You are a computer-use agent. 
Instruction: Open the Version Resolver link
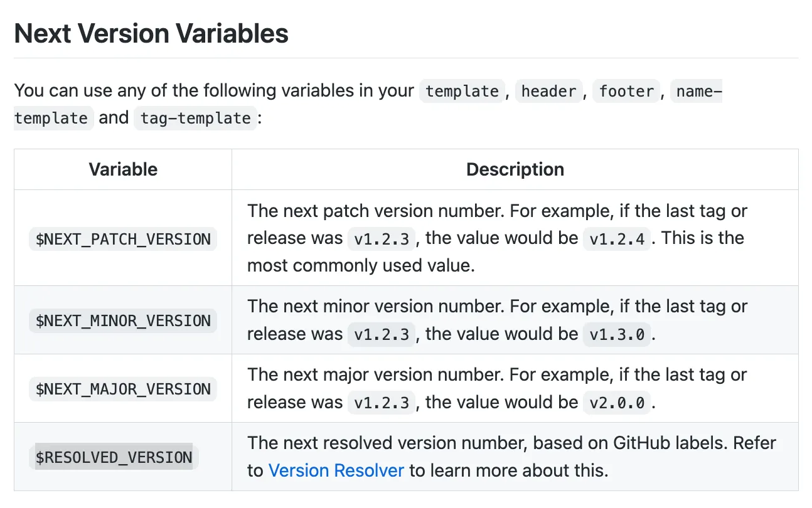[336, 470]
